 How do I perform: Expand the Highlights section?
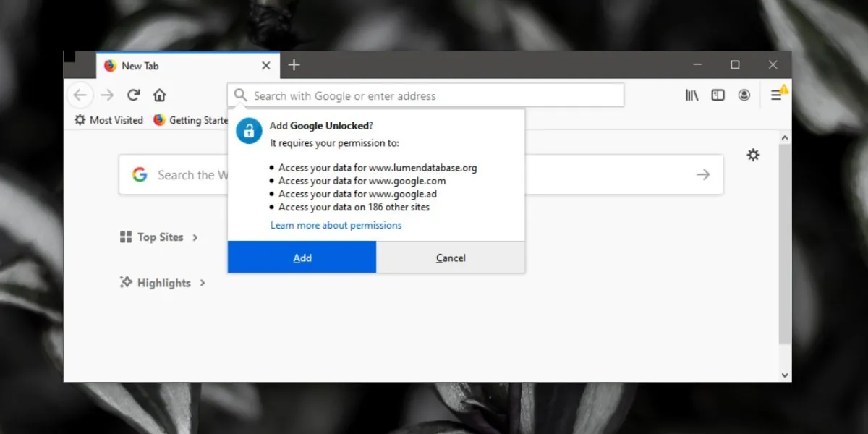coord(163,283)
